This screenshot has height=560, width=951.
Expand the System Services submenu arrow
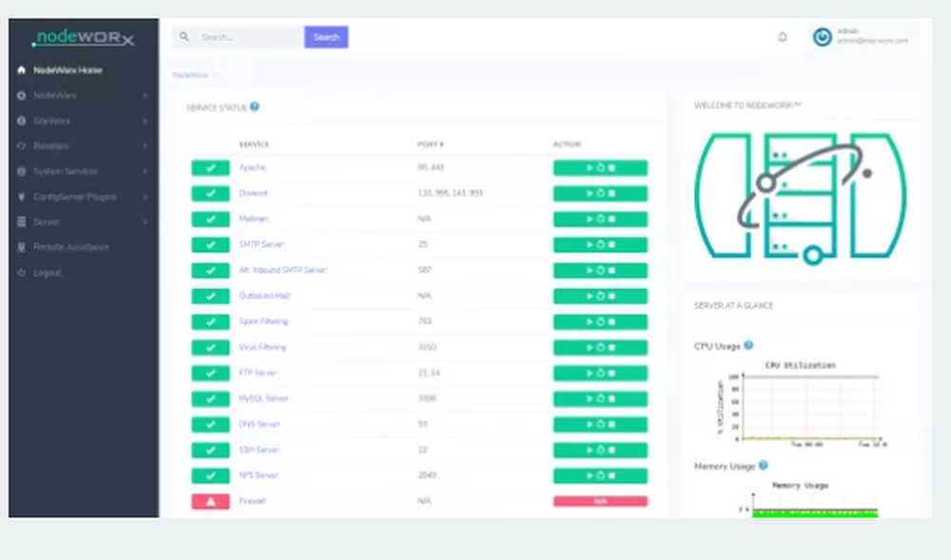(x=146, y=171)
